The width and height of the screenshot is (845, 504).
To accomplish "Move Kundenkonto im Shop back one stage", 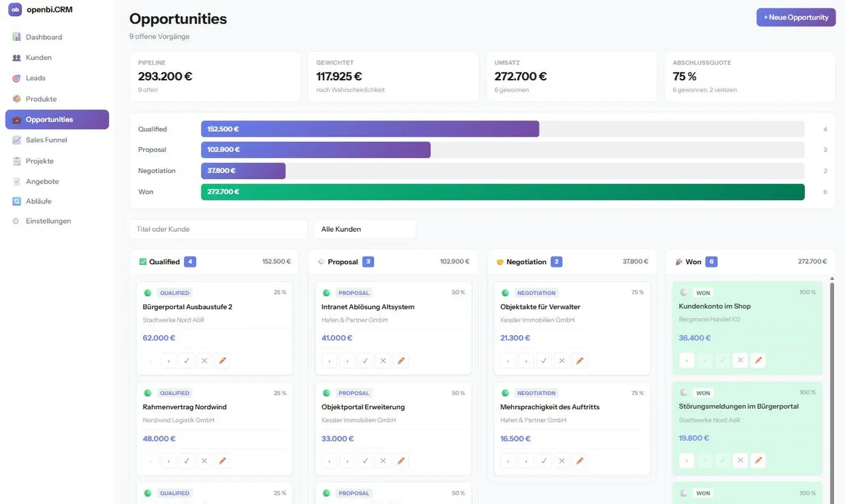I will pos(686,360).
